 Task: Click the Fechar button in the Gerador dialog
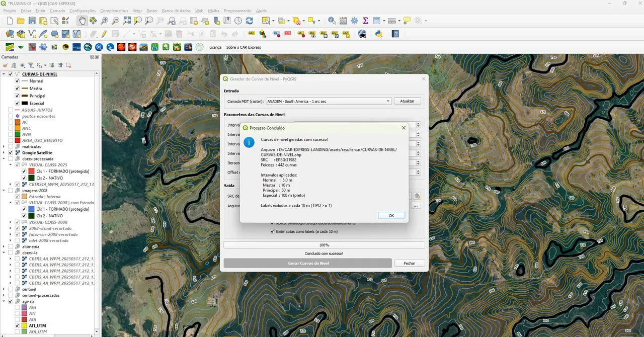(x=409, y=263)
